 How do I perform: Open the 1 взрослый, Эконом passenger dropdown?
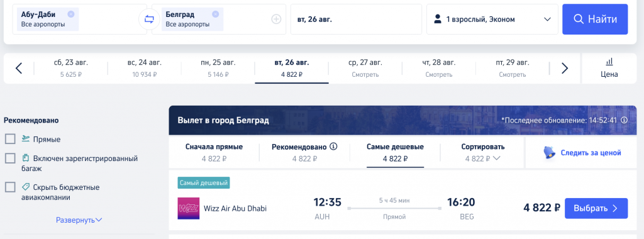pyautogui.click(x=492, y=19)
